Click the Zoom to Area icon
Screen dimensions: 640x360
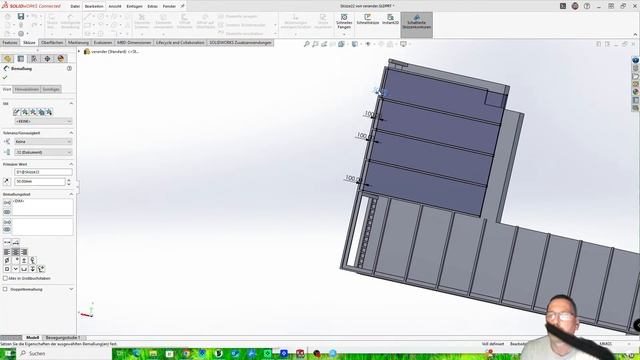(x=315, y=44)
